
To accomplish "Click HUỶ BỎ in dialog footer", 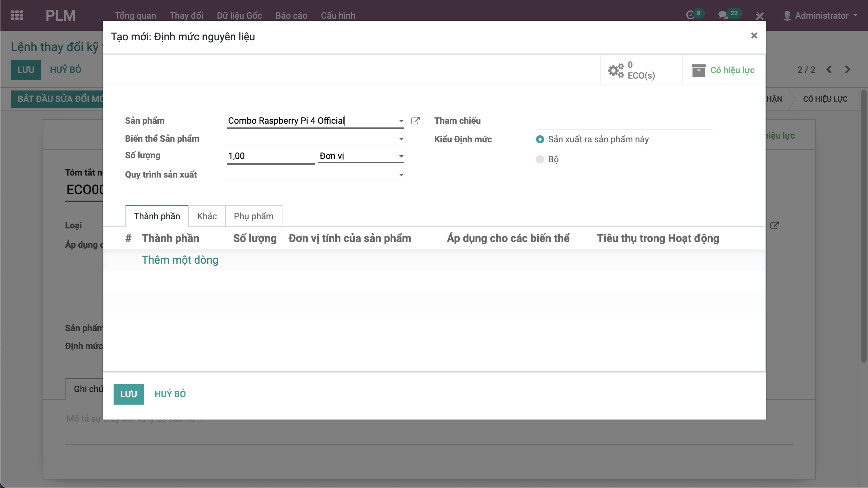I will tap(170, 394).
